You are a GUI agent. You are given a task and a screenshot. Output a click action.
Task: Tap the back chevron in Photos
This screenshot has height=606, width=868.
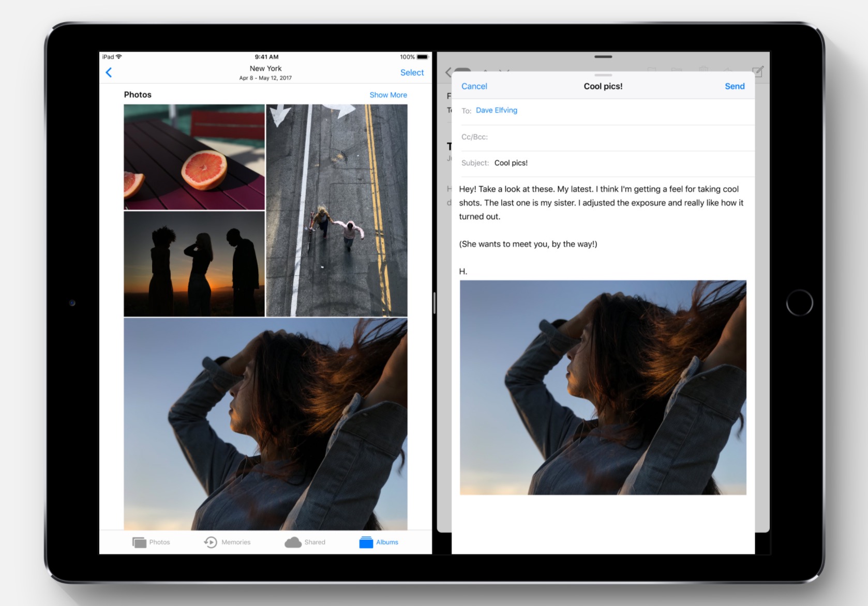[x=109, y=72]
